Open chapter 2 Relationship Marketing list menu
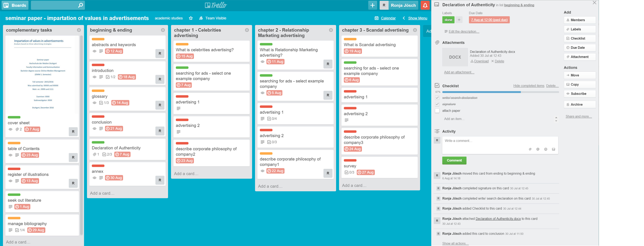This screenshot has height=246, width=644. (331, 30)
